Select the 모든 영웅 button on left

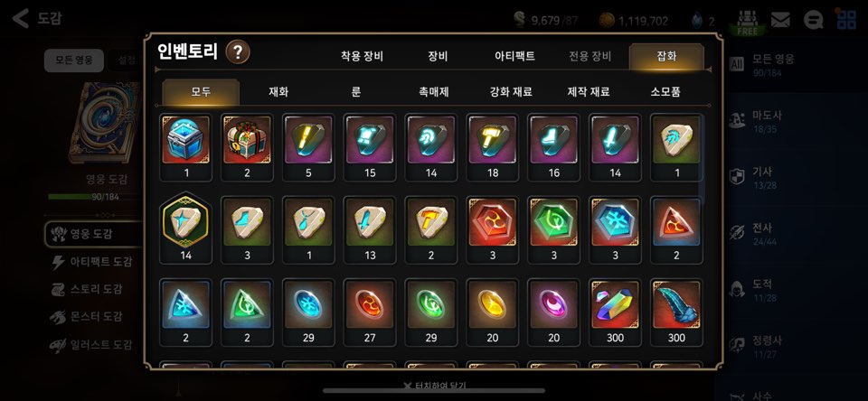[74, 61]
